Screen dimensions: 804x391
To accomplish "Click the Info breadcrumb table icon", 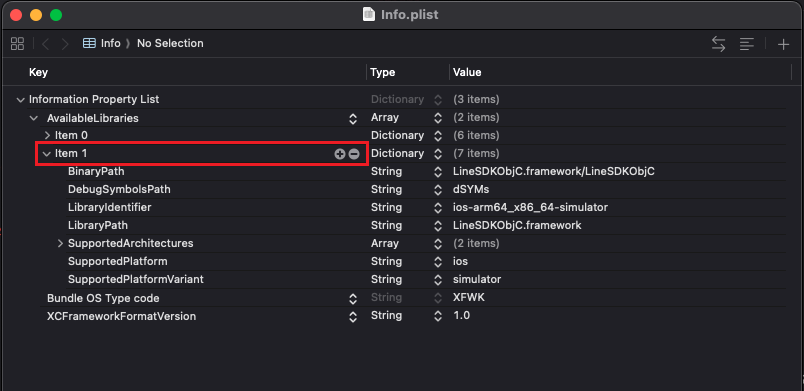I will 89,44.
